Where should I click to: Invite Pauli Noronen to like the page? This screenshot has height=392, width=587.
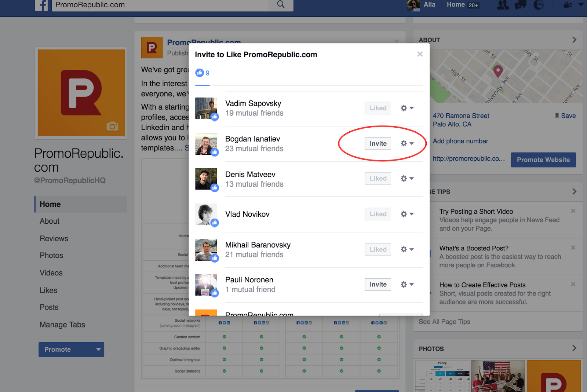[378, 284]
